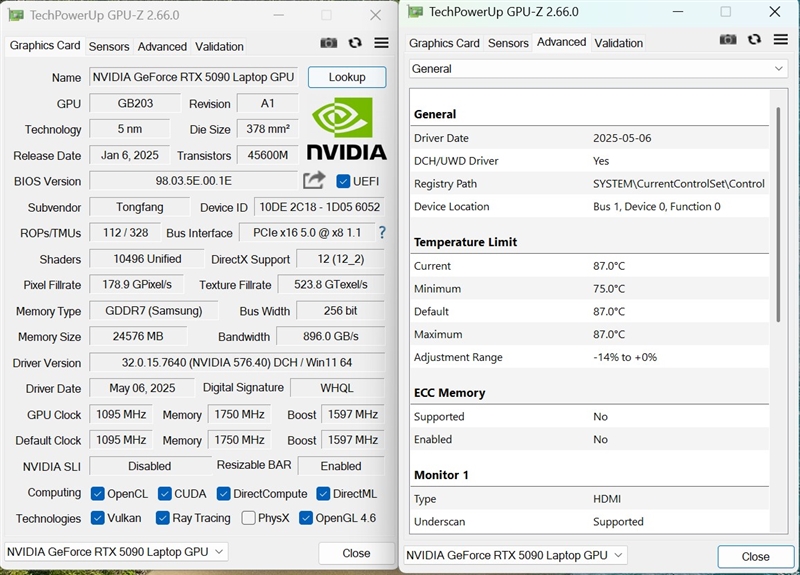Image resolution: width=800 pixels, height=575 pixels.
Task: Click the screenshot camera icon in left window
Action: point(328,43)
